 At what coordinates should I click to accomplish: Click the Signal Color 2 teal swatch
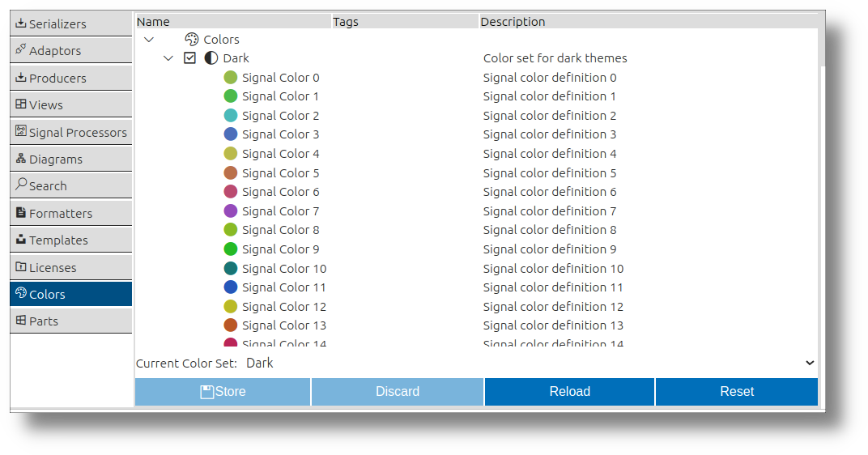[231, 116]
